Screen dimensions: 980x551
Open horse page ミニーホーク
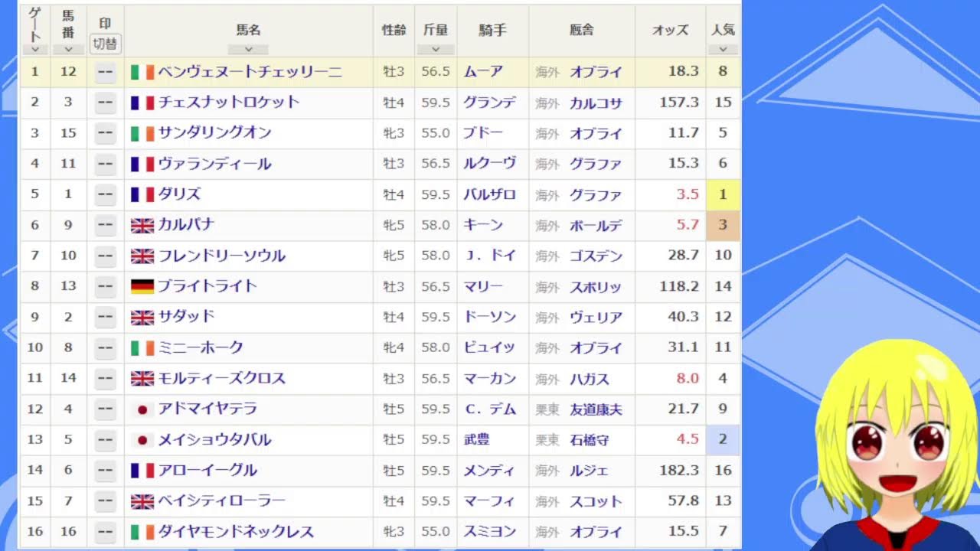click(x=201, y=347)
